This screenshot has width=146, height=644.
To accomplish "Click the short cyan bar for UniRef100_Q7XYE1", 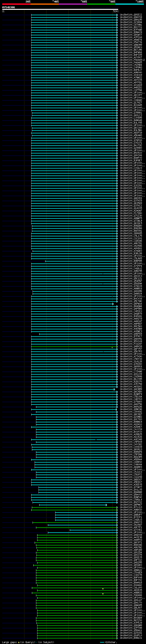I will click(94, 530).
